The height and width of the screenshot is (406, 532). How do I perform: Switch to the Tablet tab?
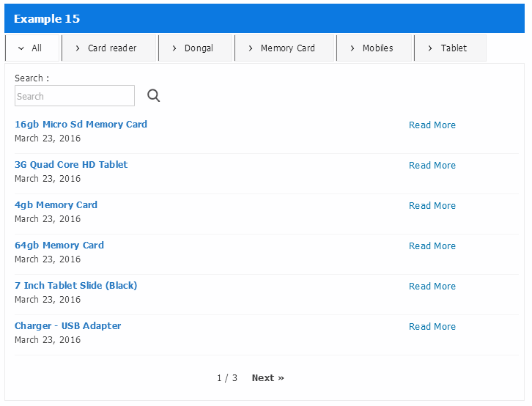coord(451,48)
